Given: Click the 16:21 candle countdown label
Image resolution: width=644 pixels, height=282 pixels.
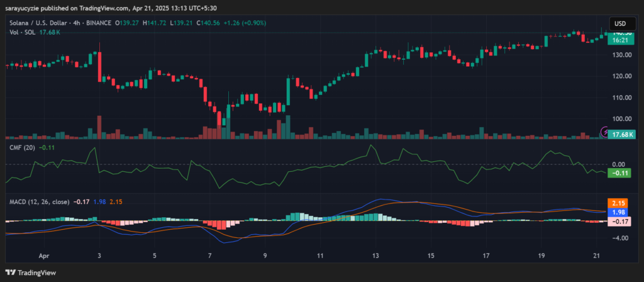Looking at the screenshot, I should (x=619, y=39).
